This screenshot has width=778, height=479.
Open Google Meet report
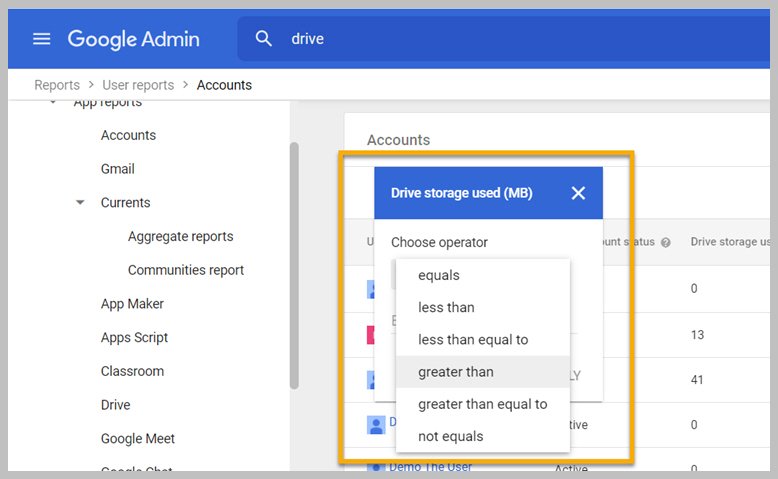[137, 439]
